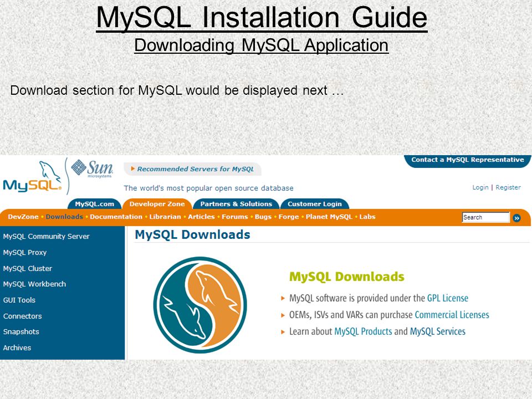Open Recommended Servers for MySQL link

[196, 169]
